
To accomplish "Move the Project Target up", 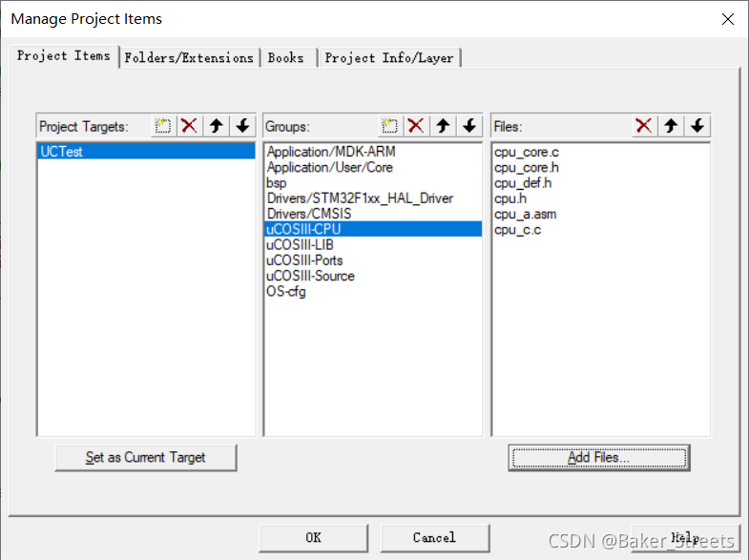I will (217, 126).
